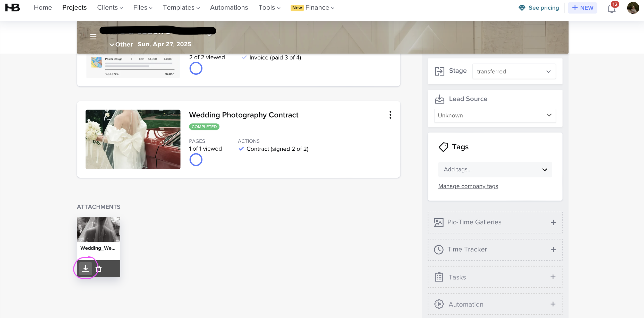The width and height of the screenshot is (644, 318).
Task: Expand the Lead Source Unknown dropdown
Action: tap(495, 115)
